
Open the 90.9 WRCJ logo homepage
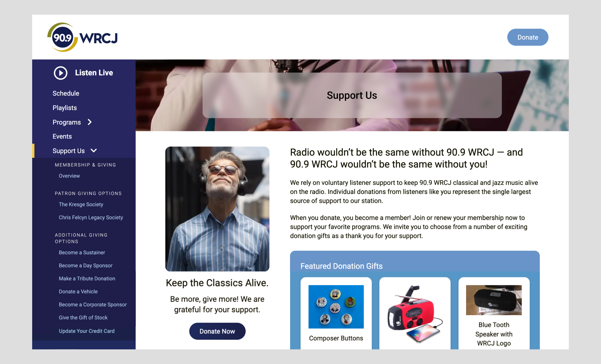coord(82,37)
